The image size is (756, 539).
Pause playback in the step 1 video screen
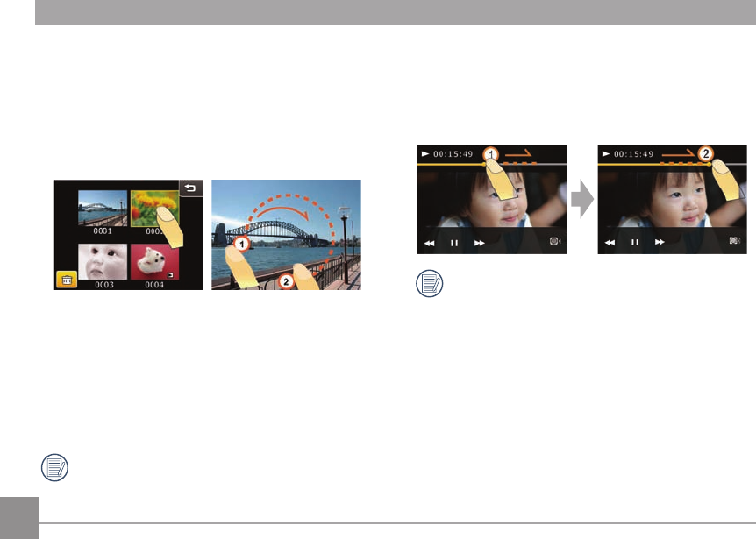coord(454,243)
